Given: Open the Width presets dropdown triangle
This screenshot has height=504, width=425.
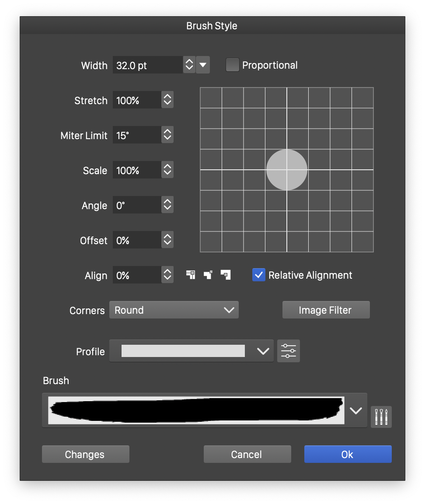Looking at the screenshot, I should coord(203,65).
